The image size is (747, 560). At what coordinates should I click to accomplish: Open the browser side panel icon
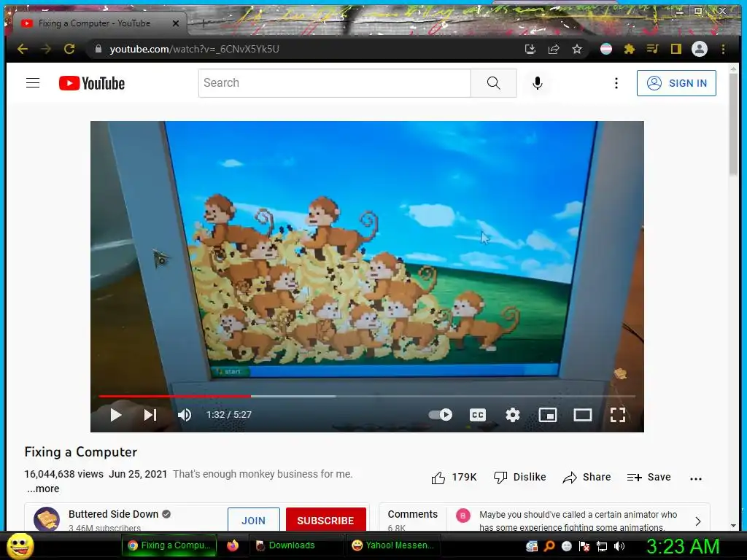pos(676,49)
